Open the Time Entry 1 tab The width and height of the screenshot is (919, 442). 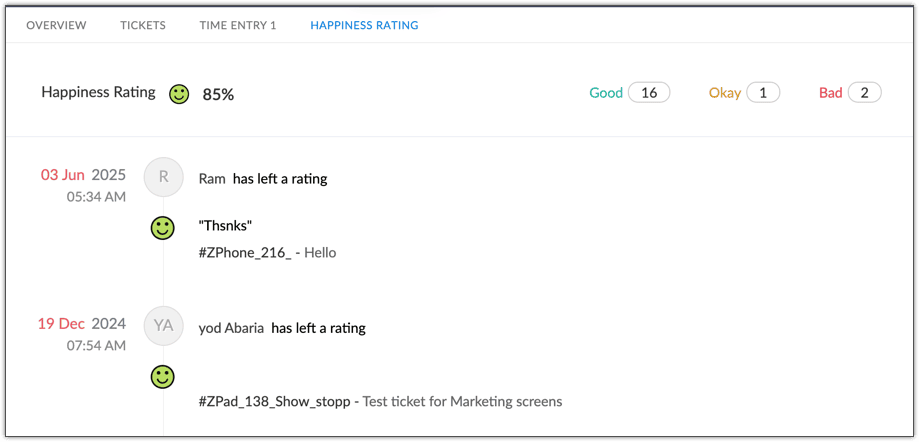click(x=238, y=25)
